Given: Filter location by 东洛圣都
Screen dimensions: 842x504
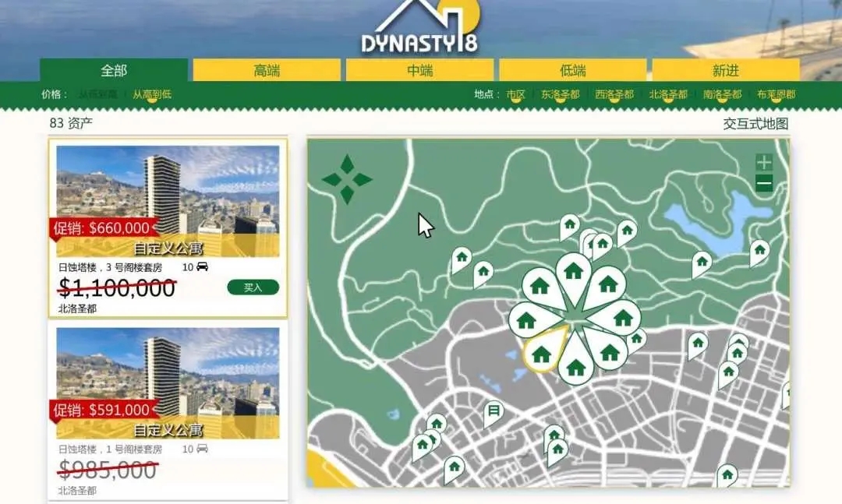Looking at the screenshot, I should click(x=560, y=94).
